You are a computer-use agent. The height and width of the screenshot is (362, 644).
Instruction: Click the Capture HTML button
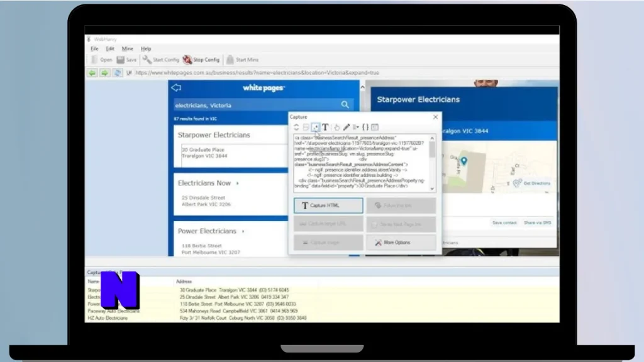click(x=328, y=206)
